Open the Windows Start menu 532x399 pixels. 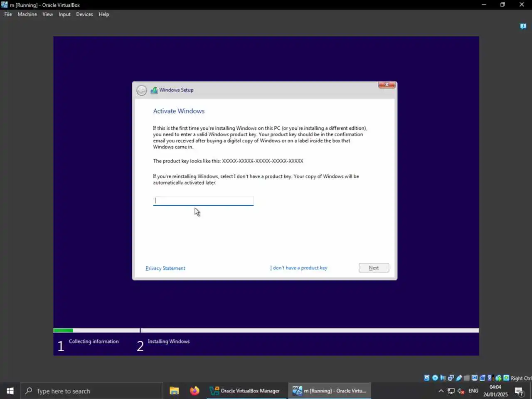tap(10, 391)
